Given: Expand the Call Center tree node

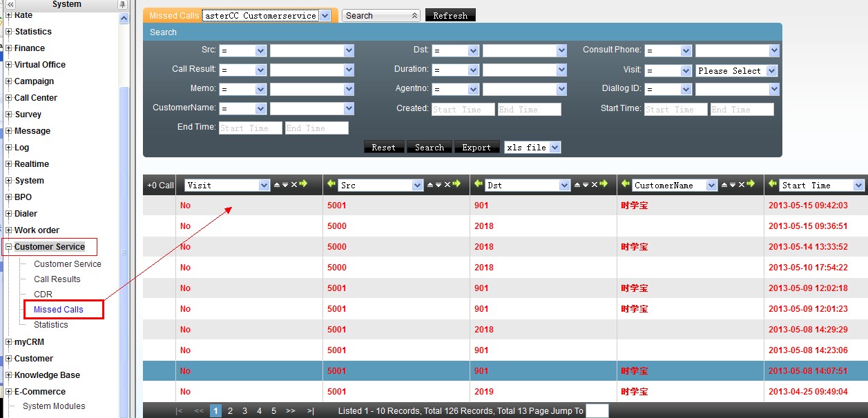Looking at the screenshot, I should [8, 98].
